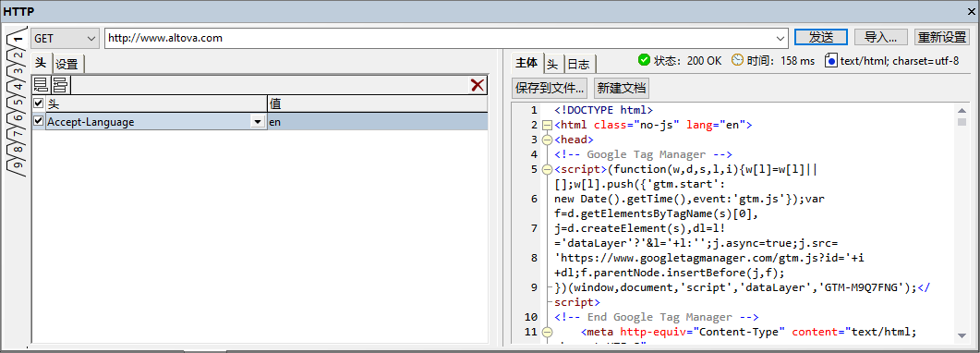Click 'text/html; charset=utf-8' text
This screenshot has height=353, width=980.
tap(900, 61)
